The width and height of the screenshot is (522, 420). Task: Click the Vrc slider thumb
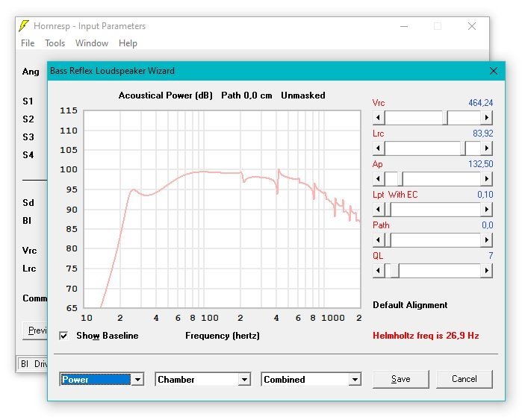[x=445, y=118]
